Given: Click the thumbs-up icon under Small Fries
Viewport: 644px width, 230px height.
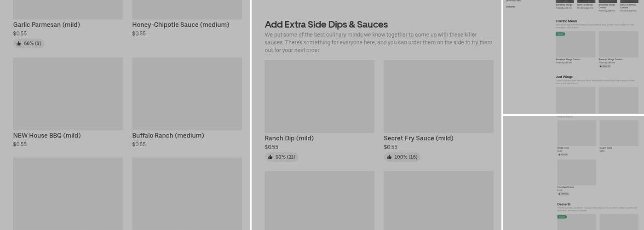Looking at the screenshot, I should [559, 155].
